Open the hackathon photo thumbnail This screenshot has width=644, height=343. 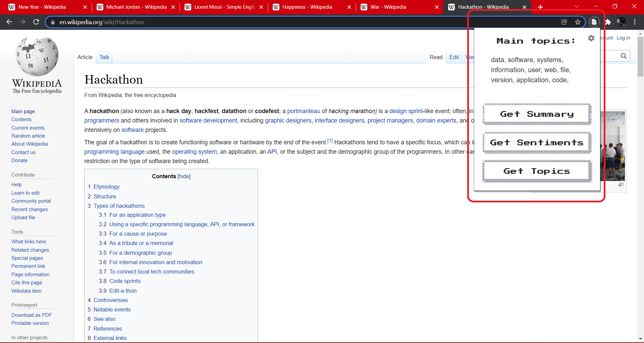[x=612, y=146]
